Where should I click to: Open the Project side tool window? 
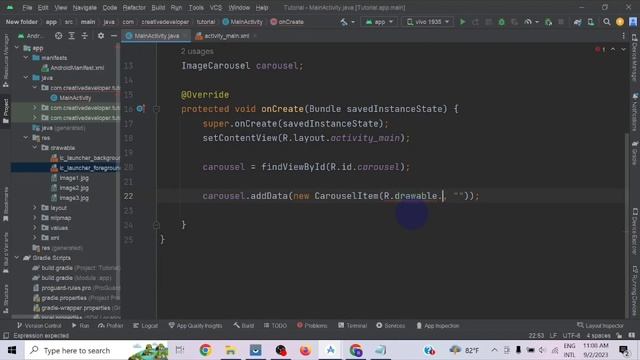pos(6,111)
